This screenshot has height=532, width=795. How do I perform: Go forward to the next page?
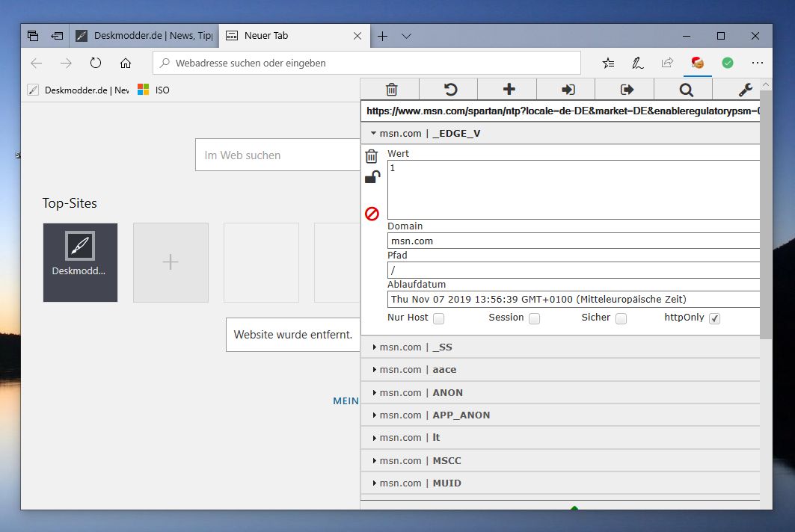click(x=66, y=63)
